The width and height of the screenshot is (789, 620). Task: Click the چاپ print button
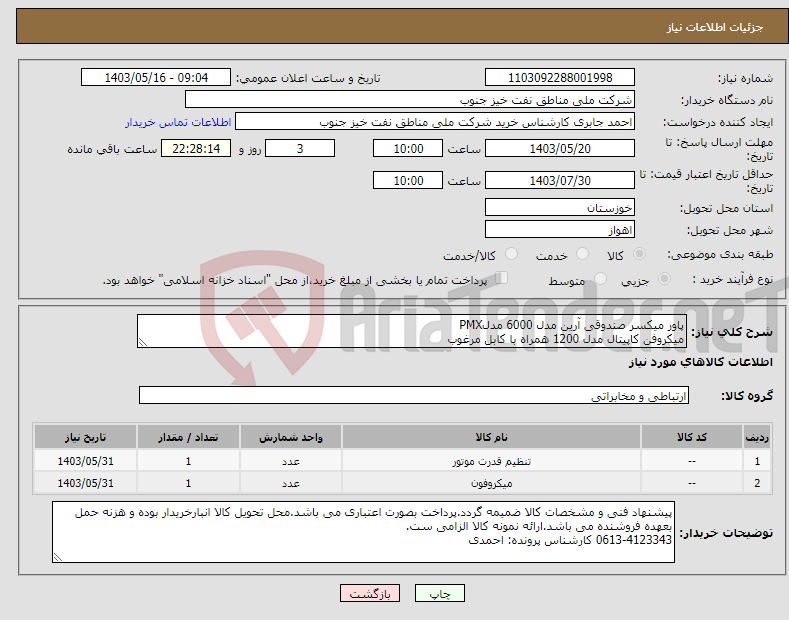click(439, 593)
